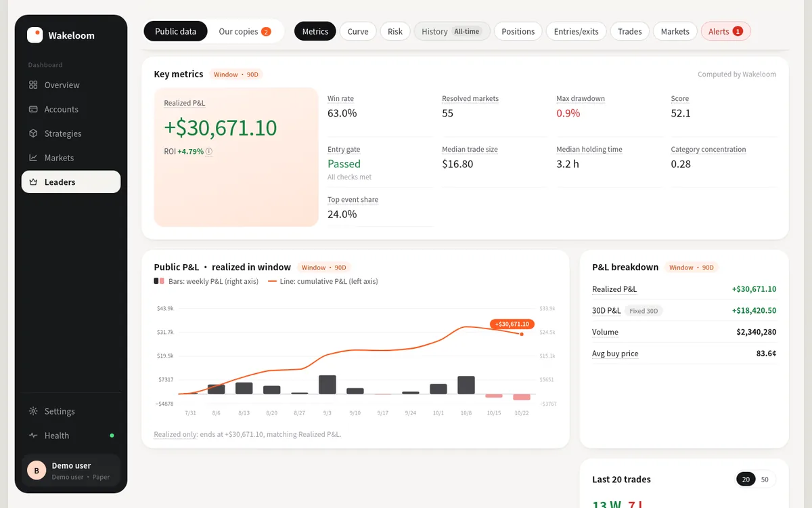Screen dimensions: 812x508
Task: Show last 50 trades
Action: 765,480
